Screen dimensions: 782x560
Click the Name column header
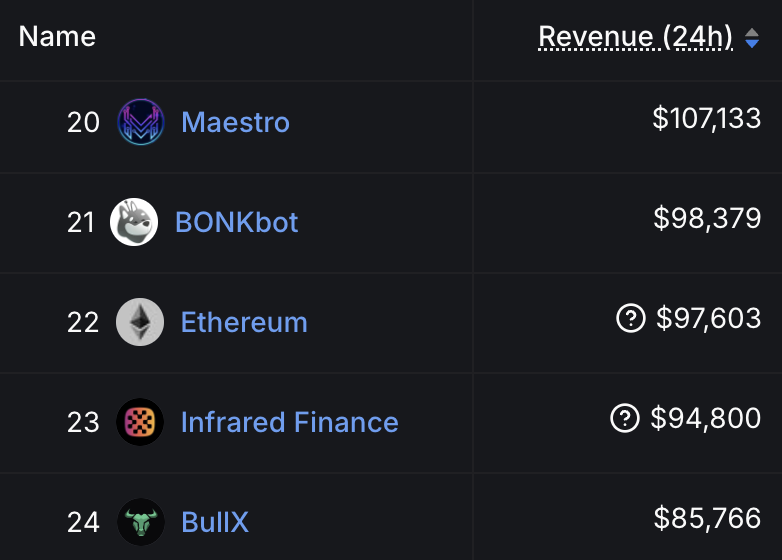click(57, 36)
